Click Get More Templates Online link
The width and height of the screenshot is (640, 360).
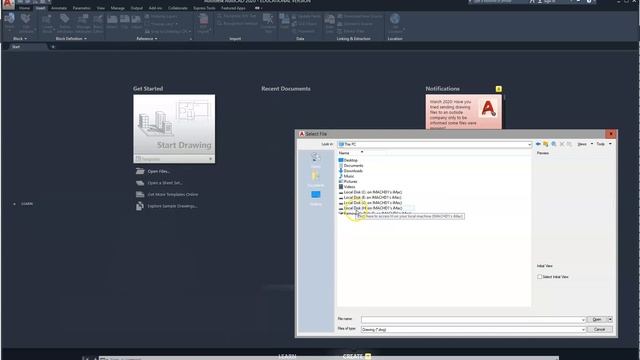pos(173,194)
